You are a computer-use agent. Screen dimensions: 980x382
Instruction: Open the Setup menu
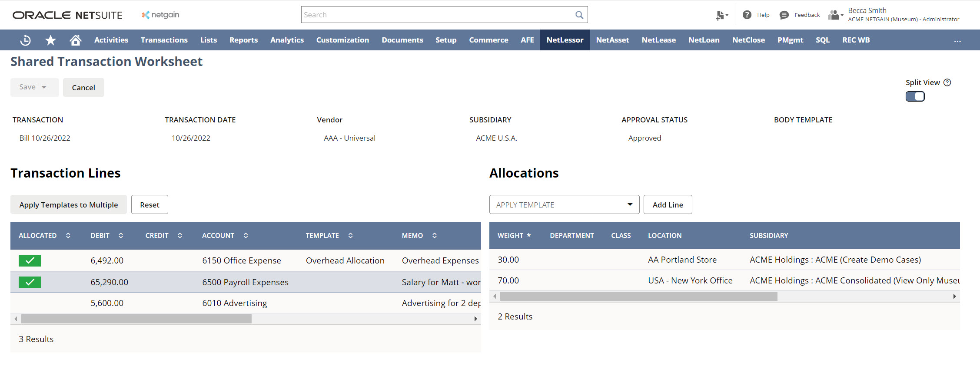[446, 40]
